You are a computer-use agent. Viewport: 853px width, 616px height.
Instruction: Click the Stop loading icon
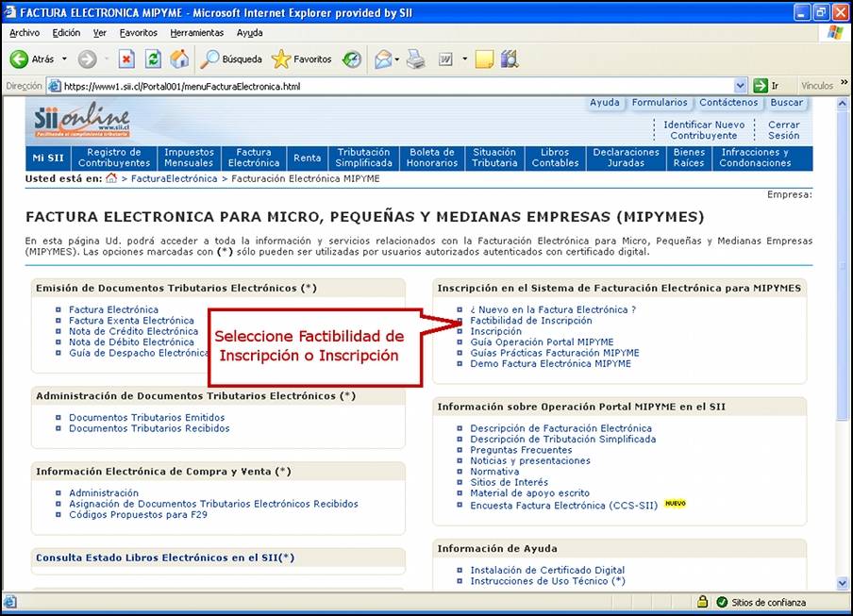(126, 58)
